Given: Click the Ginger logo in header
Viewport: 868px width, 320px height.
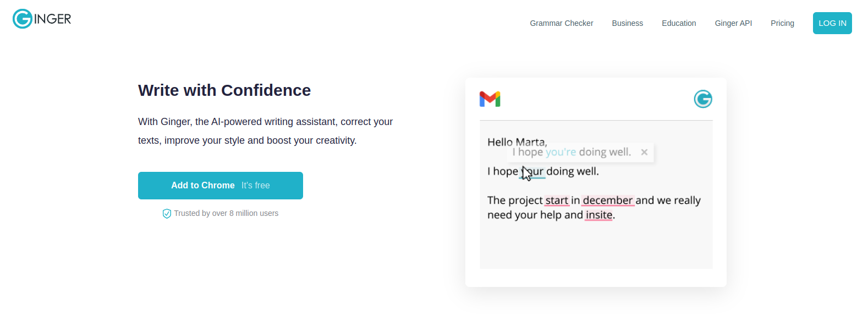Looking at the screenshot, I should pyautogui.click(x=42, y=19).
